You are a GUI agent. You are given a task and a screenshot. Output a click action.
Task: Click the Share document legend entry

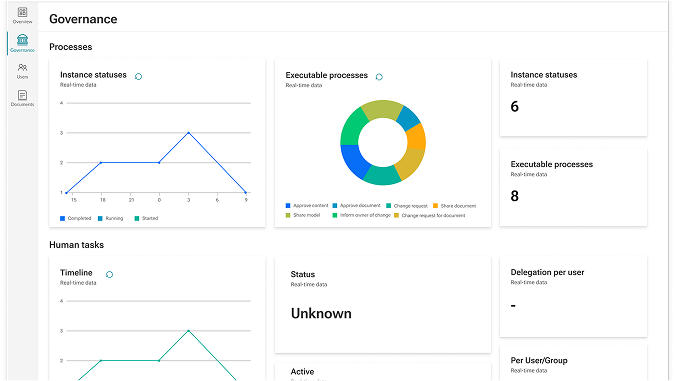(455, 206)
